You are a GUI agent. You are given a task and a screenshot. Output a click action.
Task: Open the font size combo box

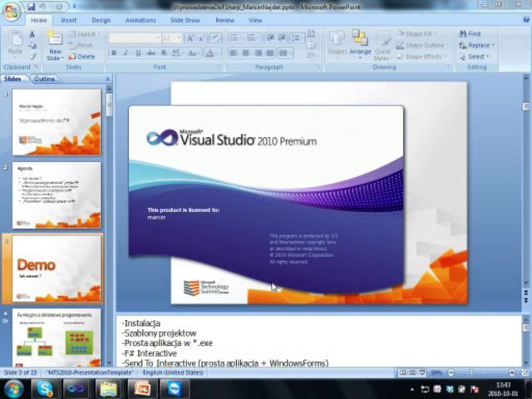pos(172,38)
